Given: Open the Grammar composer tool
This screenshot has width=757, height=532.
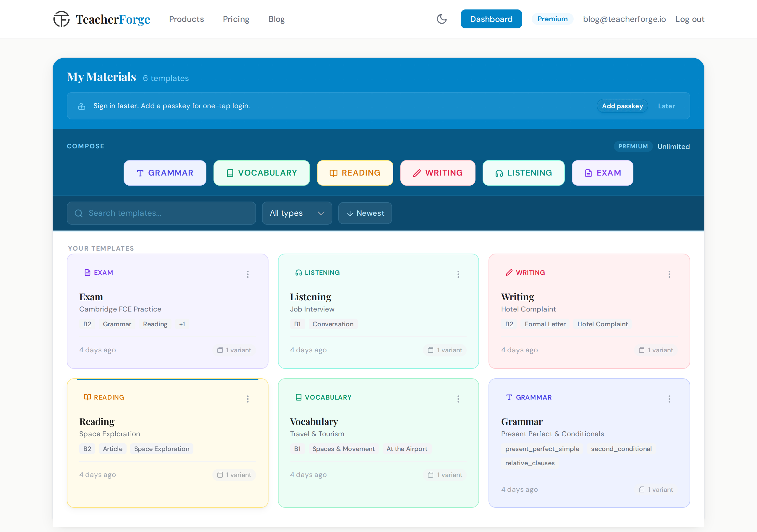Looking at the screenshot, I should 164,173.
